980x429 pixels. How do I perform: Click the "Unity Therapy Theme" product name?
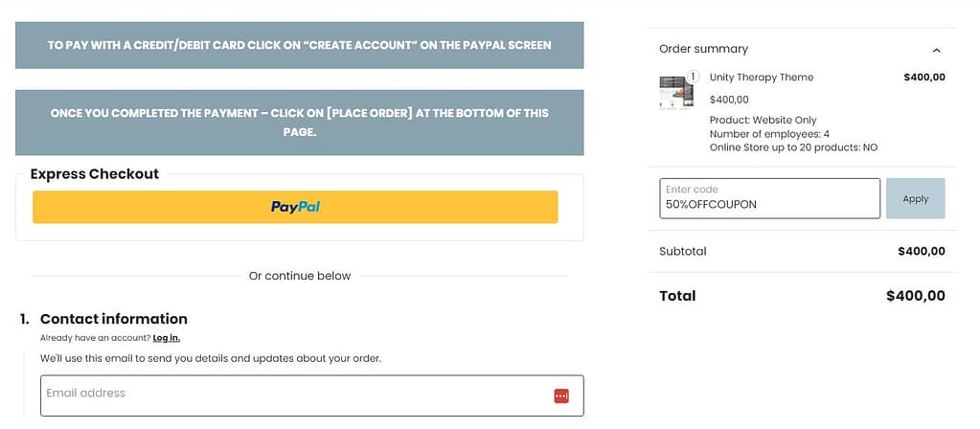(761, 78)
